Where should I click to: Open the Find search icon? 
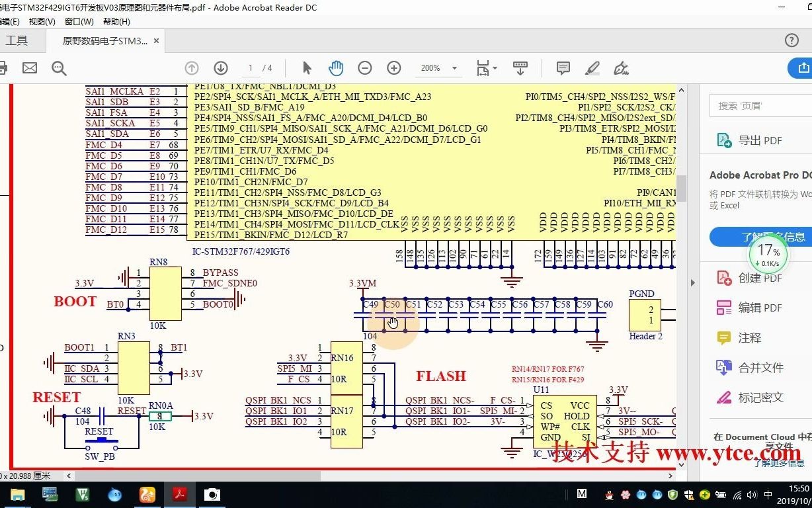(59, 67)
